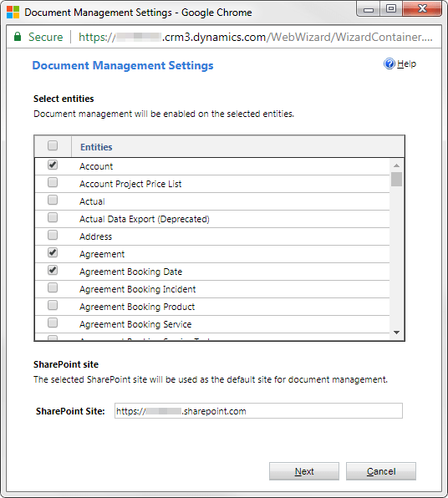
Task: Click the Select entities heading
Action: pyautogui.click(x=64, y=99)
